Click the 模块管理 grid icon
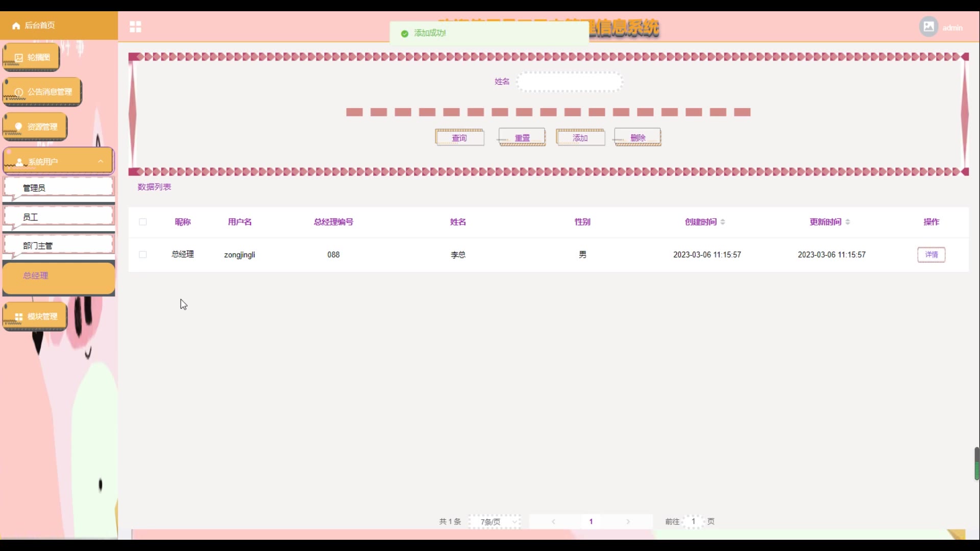 tap(19, 317)
